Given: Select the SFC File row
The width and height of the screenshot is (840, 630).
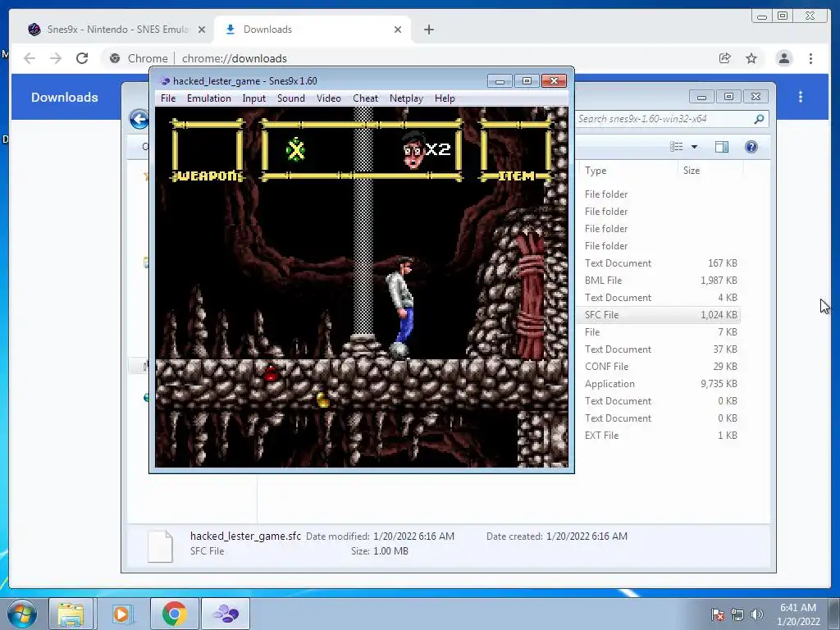Looking at the screenshot, I should click(660, 315).
